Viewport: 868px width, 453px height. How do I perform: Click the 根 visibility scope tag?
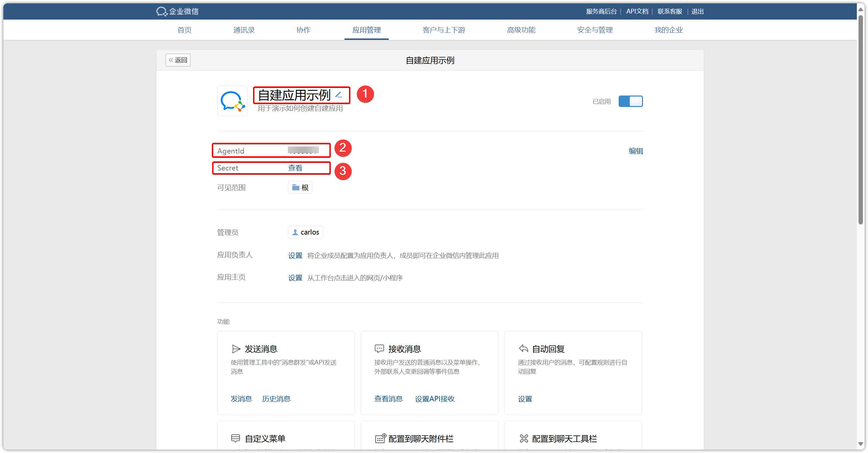(x=300, y=187)
